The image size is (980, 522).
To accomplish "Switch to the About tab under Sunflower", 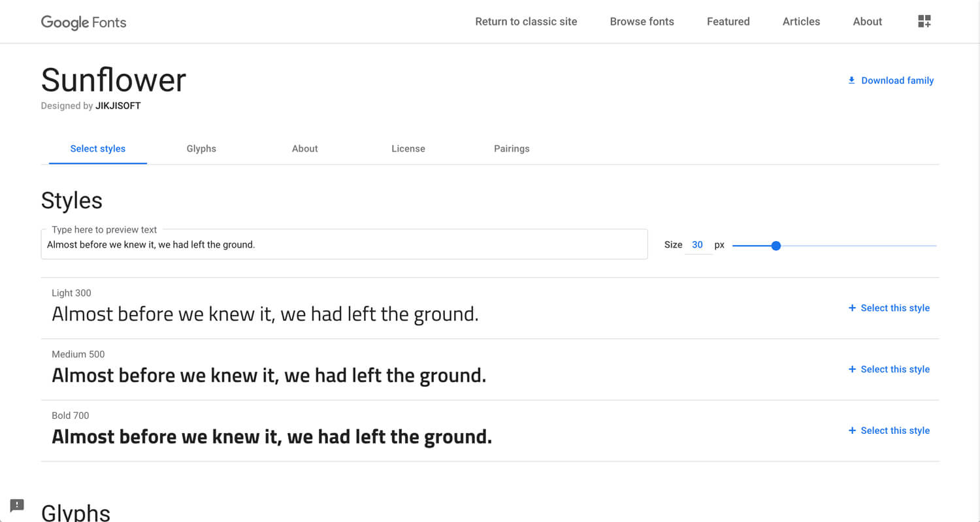I will click(304, 149).
